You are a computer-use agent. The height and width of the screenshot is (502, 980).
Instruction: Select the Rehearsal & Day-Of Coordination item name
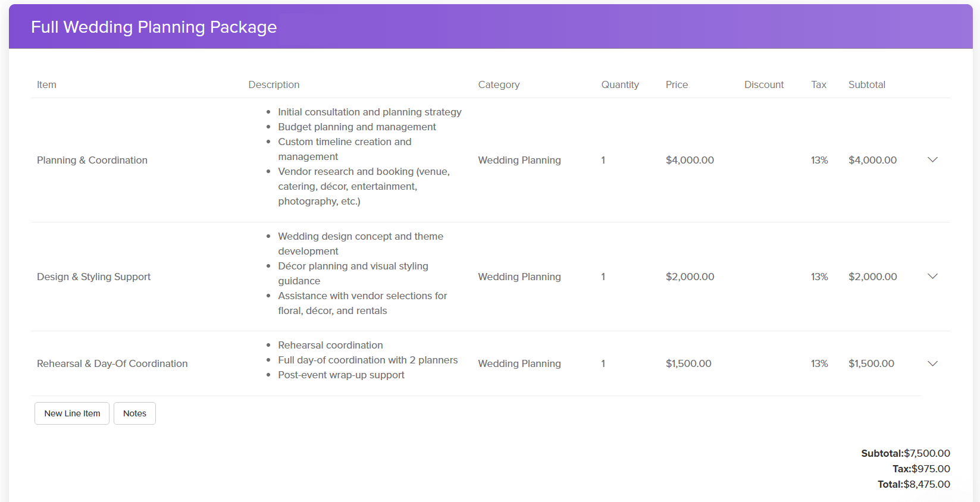pos(112,363)
